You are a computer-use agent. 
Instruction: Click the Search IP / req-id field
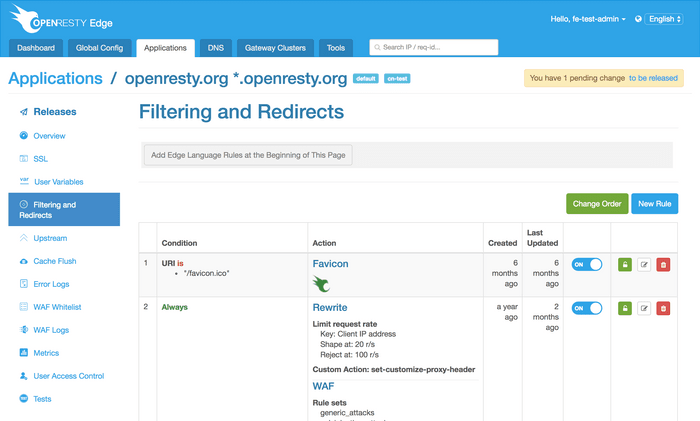[433, 47]
